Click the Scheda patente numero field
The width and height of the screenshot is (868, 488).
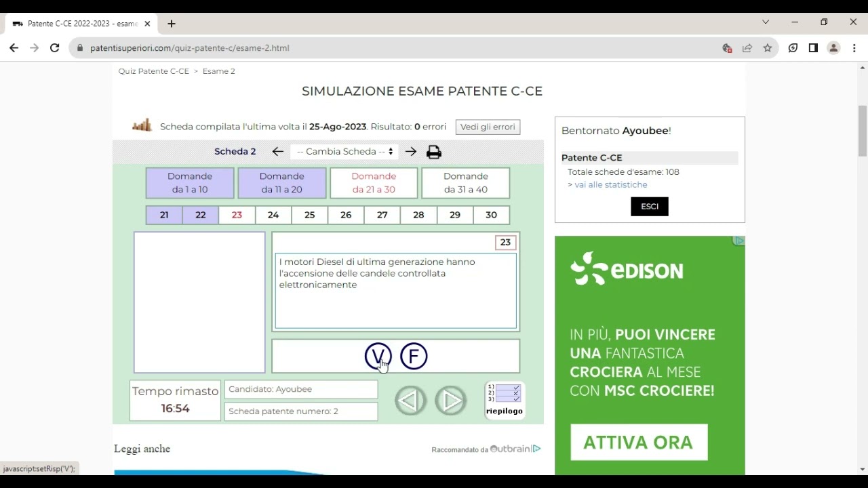click(x=301, y=411)
